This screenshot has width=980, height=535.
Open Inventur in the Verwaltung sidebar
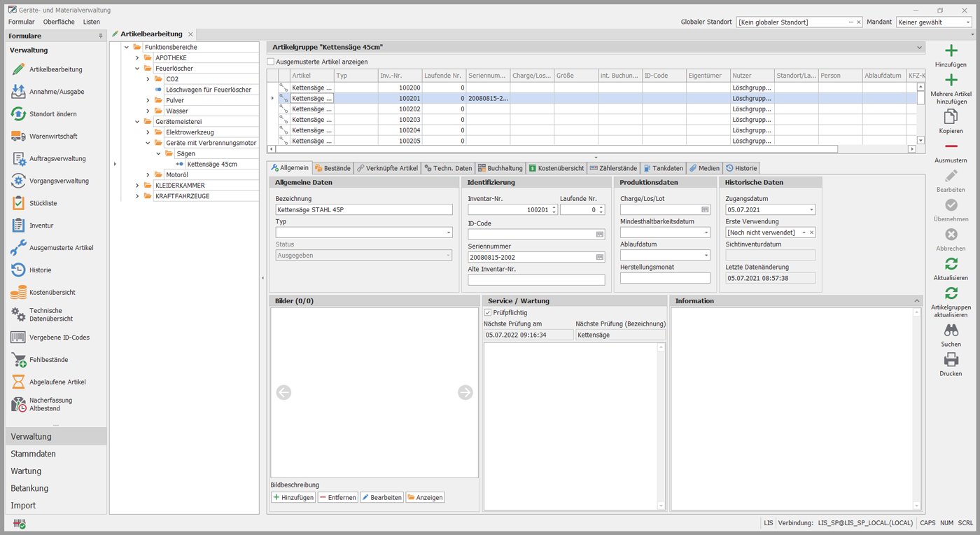coord(41,225)
